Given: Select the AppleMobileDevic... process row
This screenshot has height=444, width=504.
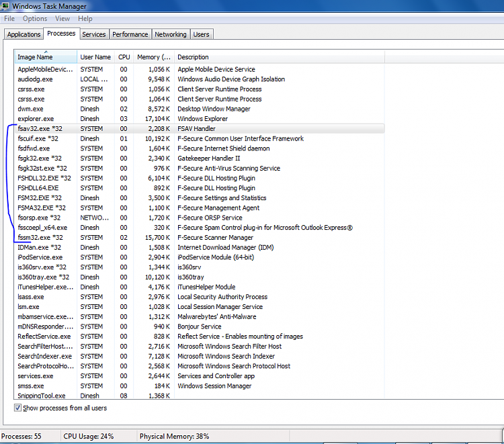Looking at the screenshot, I should (200, 69).
